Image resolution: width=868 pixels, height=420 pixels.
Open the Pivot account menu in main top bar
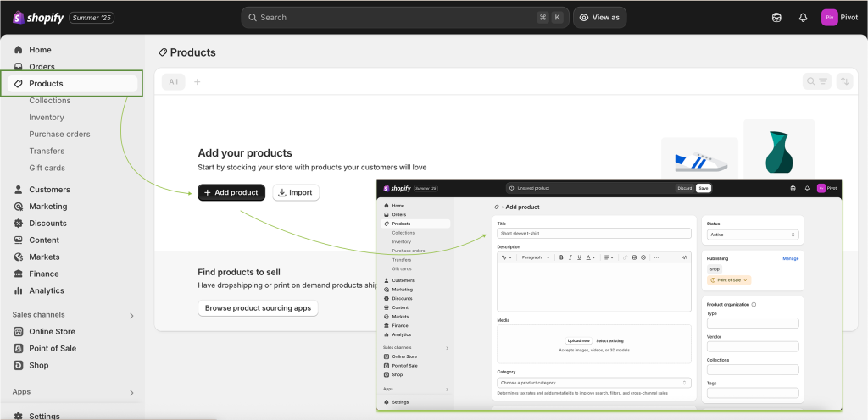click(x=840, y=18)
